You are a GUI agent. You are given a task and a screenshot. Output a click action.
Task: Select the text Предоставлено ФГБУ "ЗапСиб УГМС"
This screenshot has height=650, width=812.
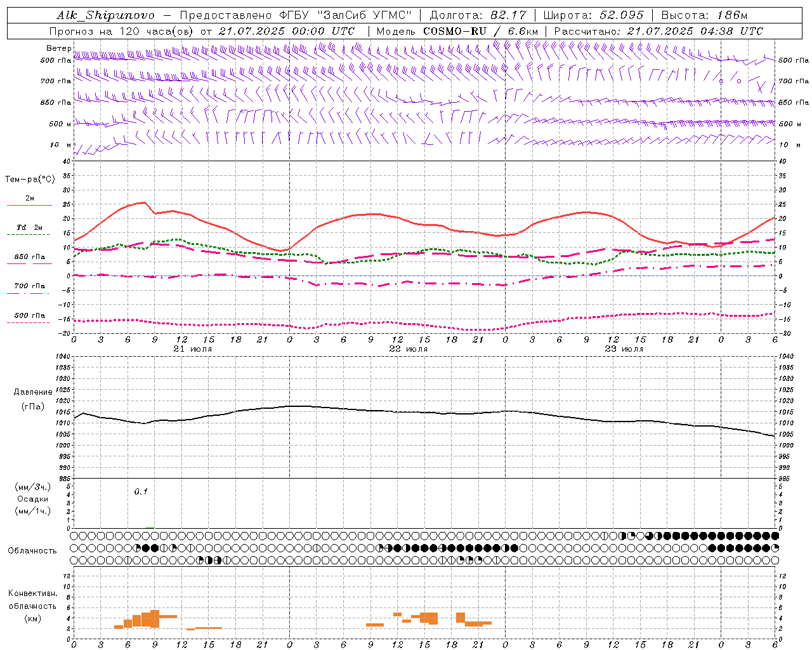296,15
